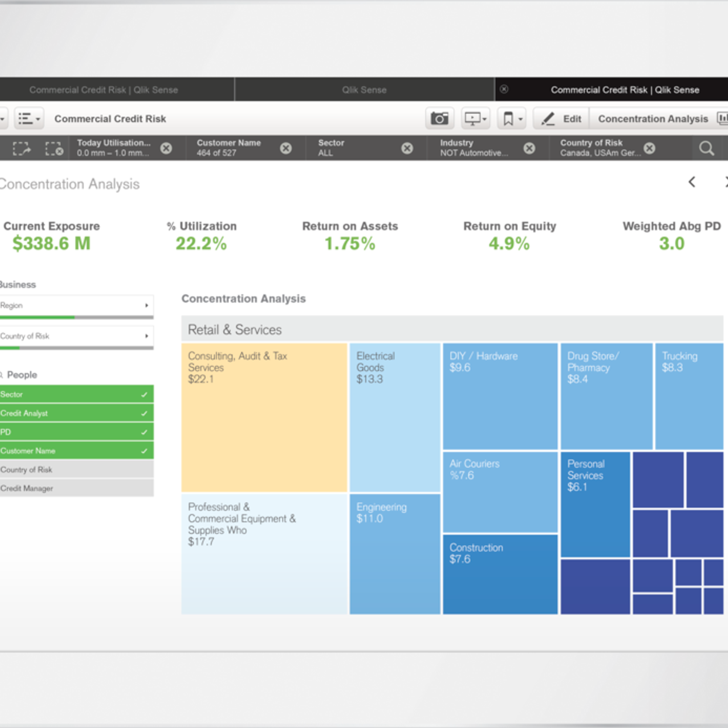Toggle the Credit Analyst filter
Screen dimensions: 728x728
tap(76, 413)
